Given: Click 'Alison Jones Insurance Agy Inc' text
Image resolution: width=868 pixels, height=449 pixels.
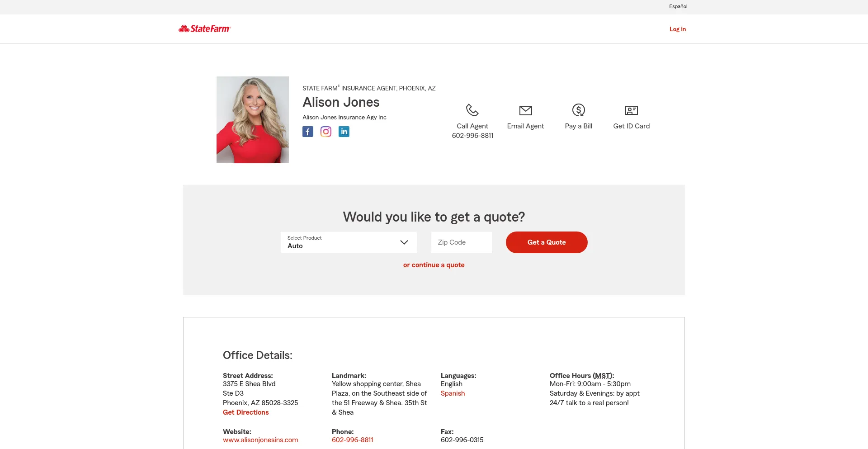Looking at the screenshot, I should 344,117.
